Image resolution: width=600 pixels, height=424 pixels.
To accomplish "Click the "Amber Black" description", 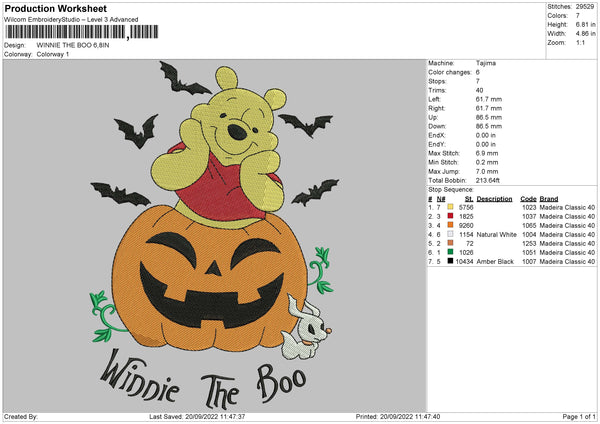I will pyautogui.click(x=495, y=261).
